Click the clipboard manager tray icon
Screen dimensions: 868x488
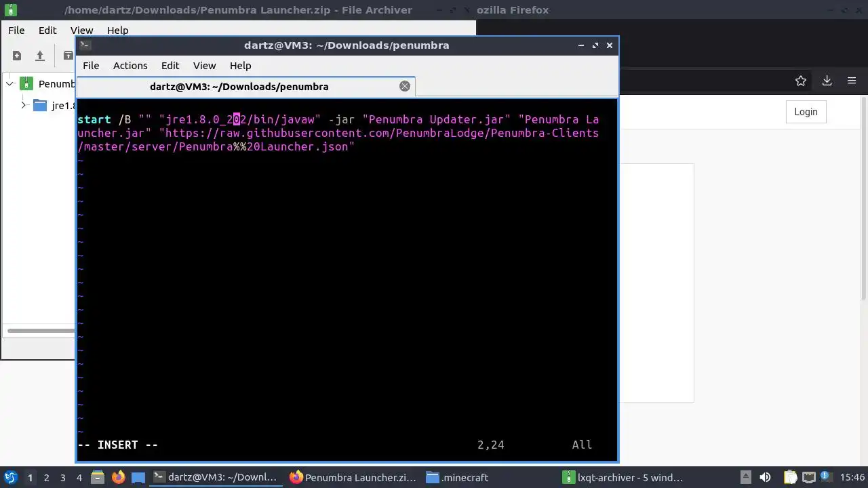pyautogui.click(x=790, y=478)
